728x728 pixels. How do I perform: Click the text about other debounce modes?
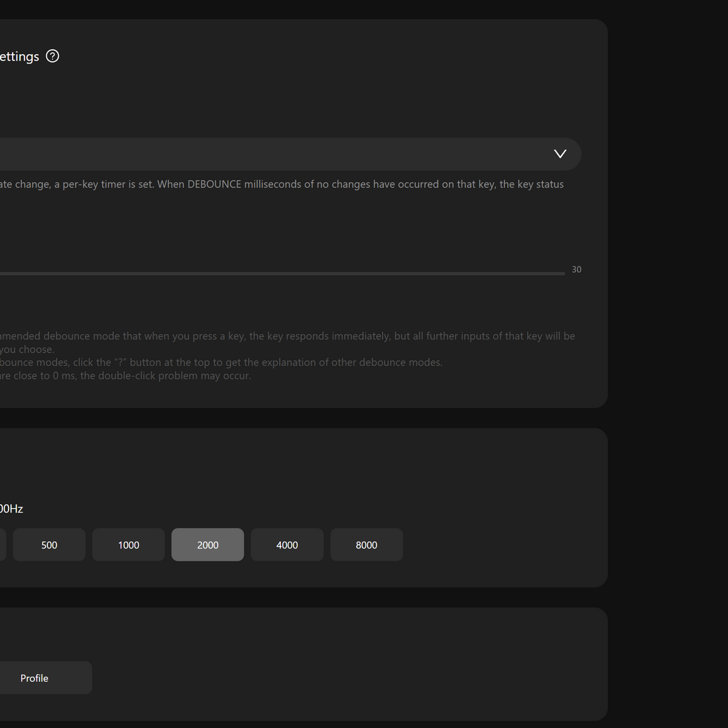[x=221, y=363]
